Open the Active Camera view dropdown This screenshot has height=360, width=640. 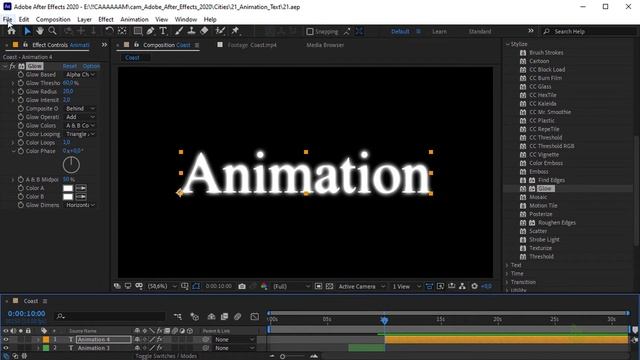[361, 287]
